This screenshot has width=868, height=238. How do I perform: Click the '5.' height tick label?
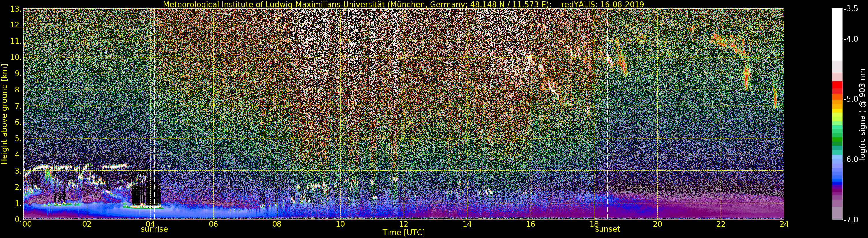click(18, 139)
